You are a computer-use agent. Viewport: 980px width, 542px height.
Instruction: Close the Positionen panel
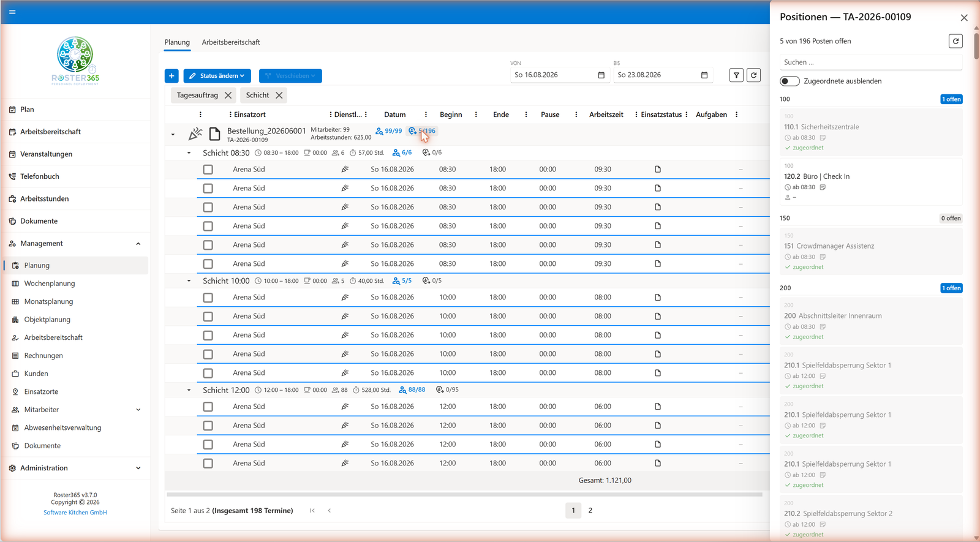coord(964,18)
